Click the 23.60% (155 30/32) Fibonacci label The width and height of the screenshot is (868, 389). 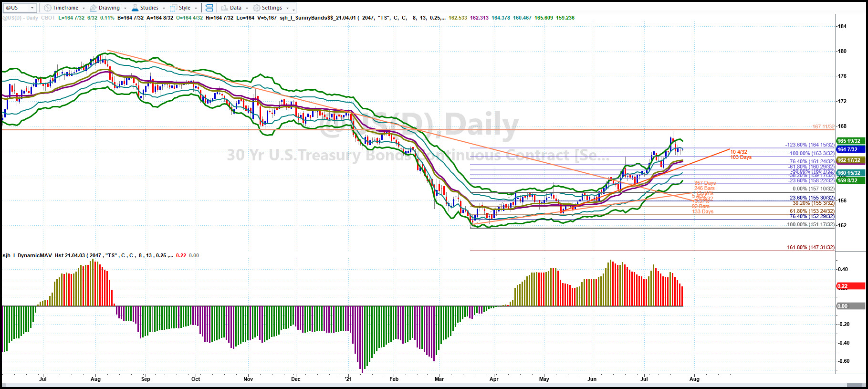coord(812,198)
